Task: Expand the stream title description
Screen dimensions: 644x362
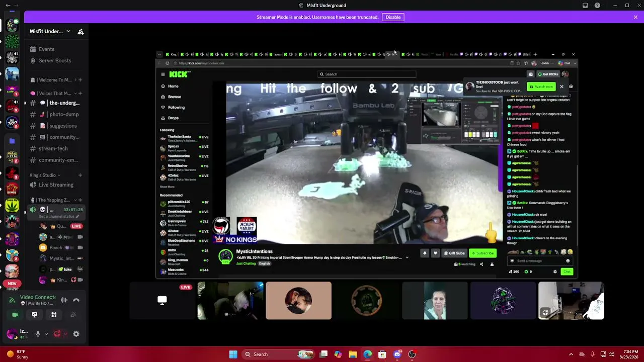Action: click(x=407, y=258)
